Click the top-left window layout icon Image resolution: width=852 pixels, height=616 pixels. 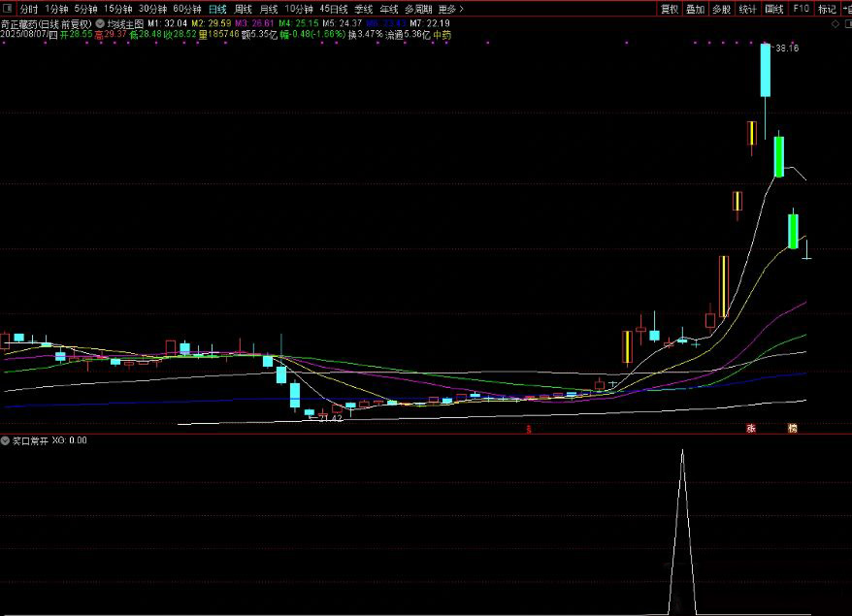[8, 9]
